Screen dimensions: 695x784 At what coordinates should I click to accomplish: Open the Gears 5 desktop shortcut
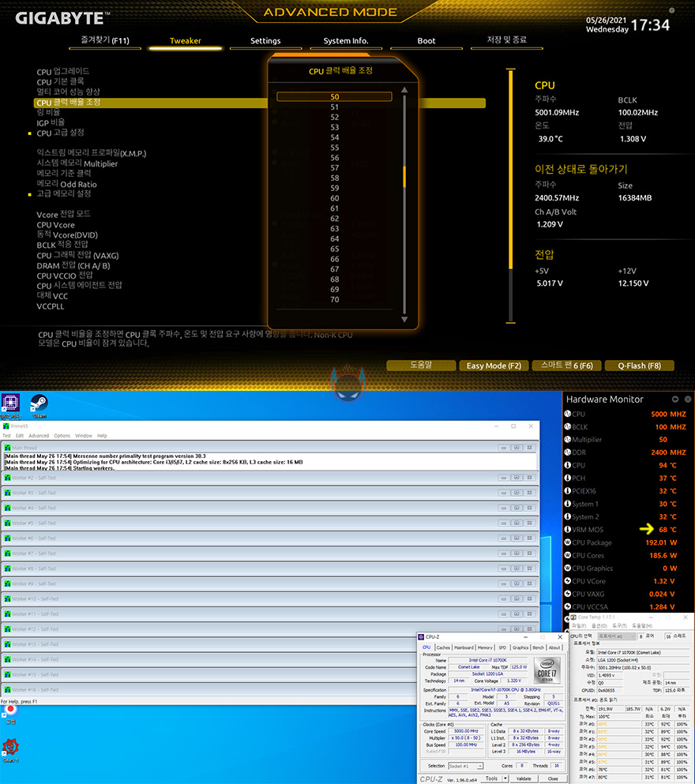coord(10,750)
